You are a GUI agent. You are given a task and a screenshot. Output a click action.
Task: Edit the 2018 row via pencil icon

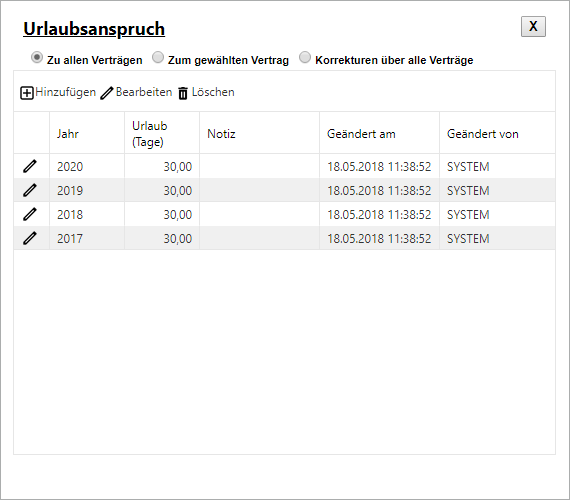(x=30, y=214)
